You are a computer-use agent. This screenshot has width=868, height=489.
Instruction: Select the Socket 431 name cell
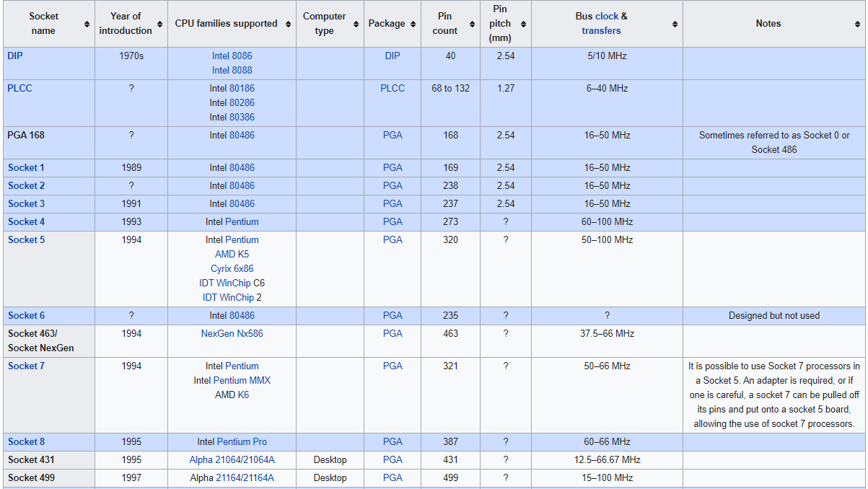(49, 460)
